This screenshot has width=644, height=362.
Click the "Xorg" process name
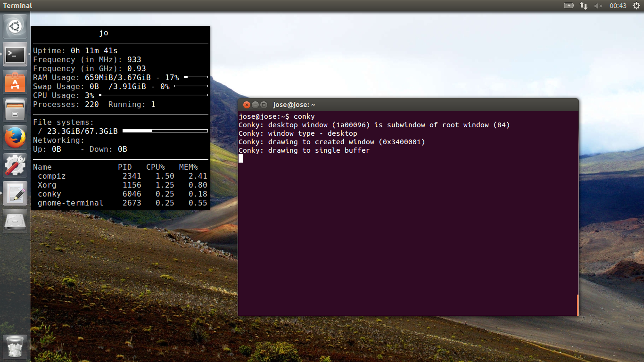click(x=47, y=185)
